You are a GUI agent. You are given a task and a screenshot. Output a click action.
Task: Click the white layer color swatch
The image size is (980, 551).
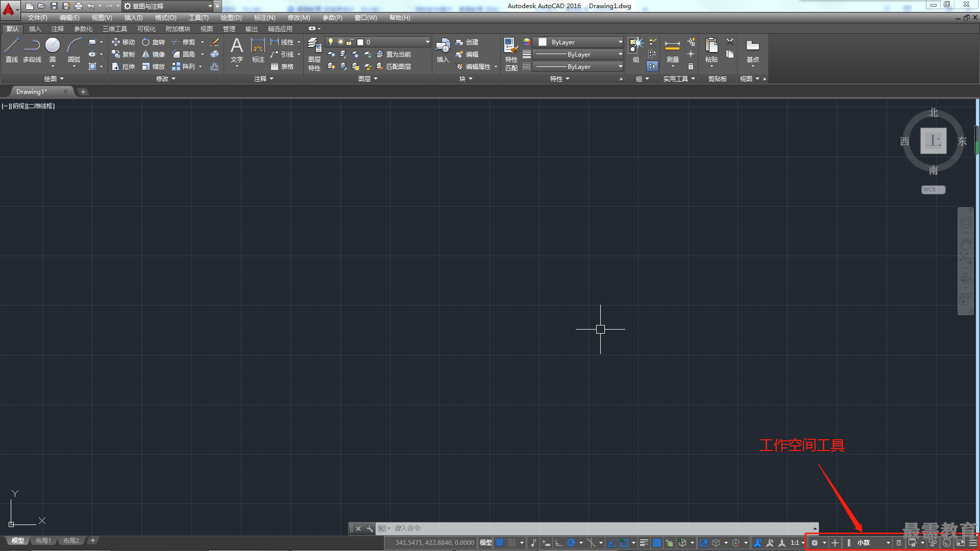[360, 42]
